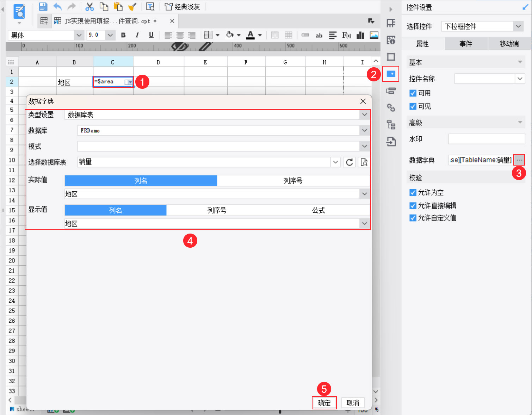The image size is (532, 415).
Task: Preview the selected database table
Action: click(x=364, y=162)
